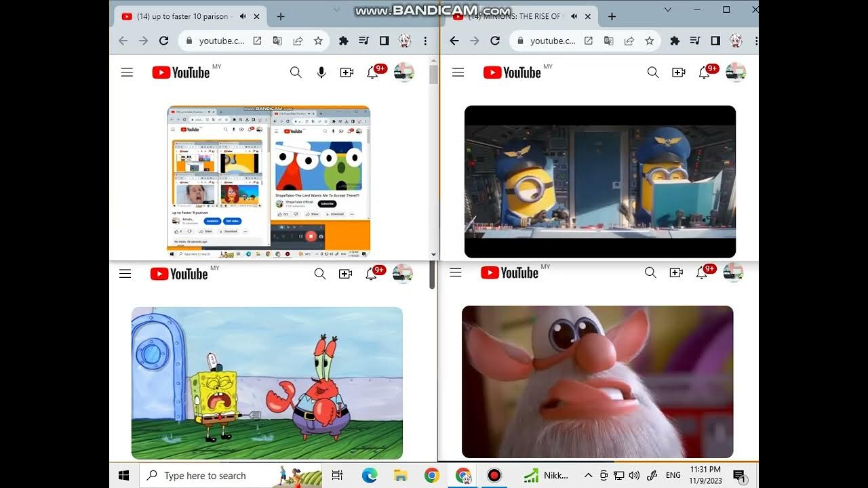Click YouTube logo on bottom-right page
Screen dimensions: 868x488
[x=510, y=272]
